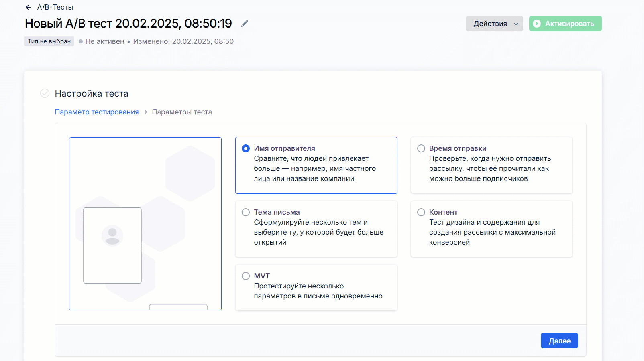Click the avatar placeholder in preview image

tap(112, 235)
